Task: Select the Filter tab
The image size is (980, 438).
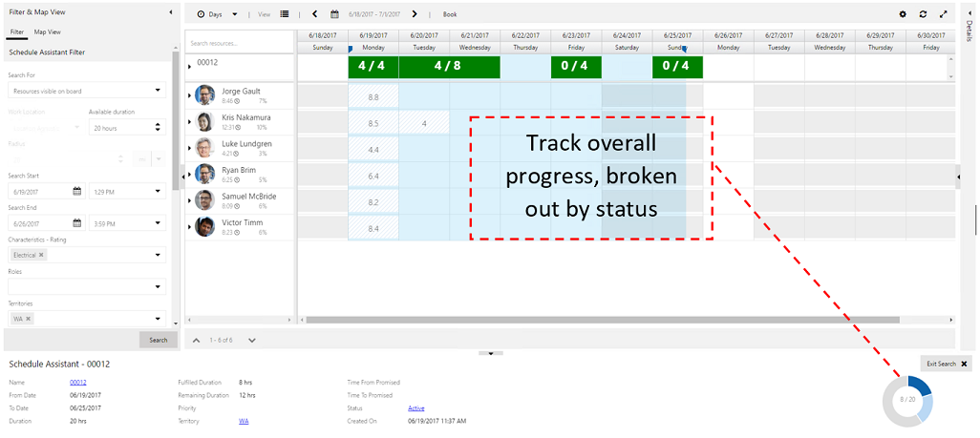Action: pos(16,31)
